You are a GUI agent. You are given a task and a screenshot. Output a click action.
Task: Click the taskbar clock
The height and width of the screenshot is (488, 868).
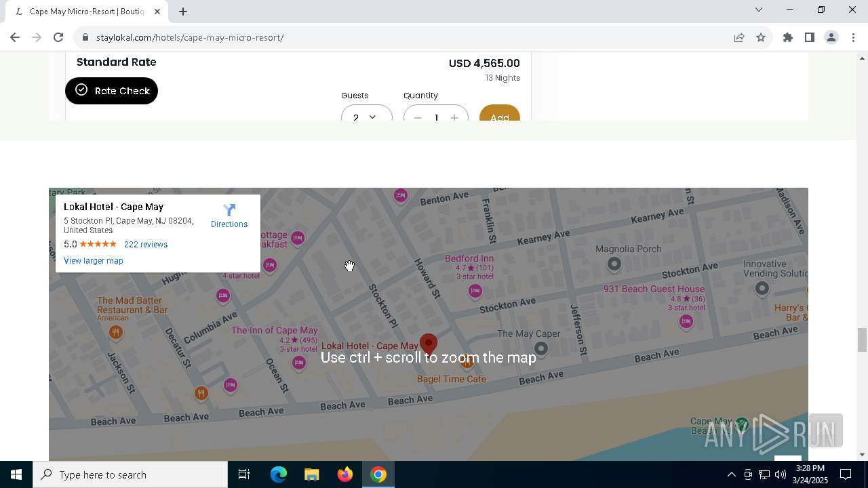point(810,474)
